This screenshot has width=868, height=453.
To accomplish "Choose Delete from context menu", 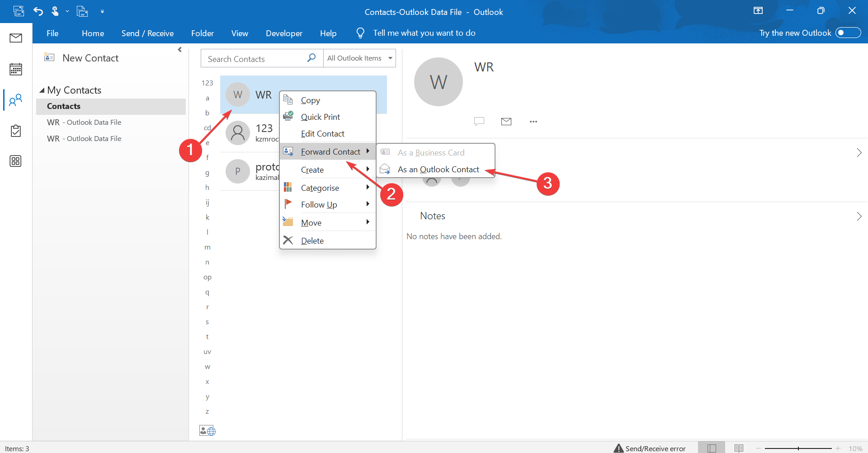I will coord(328,241).
